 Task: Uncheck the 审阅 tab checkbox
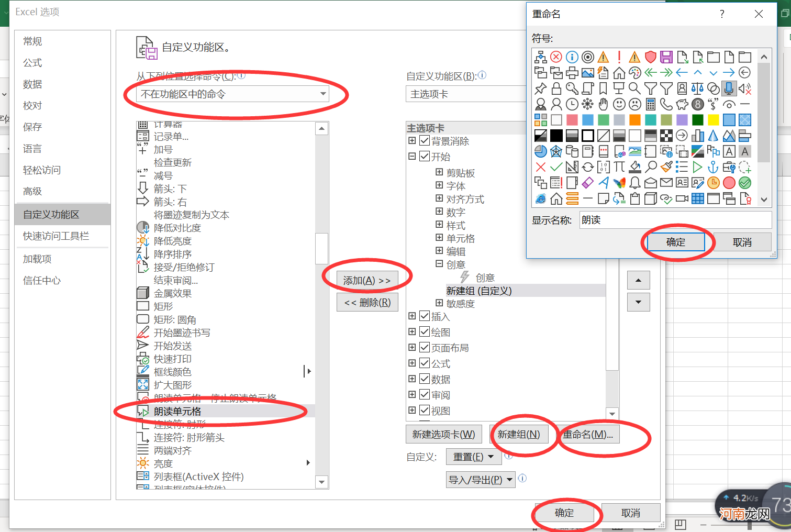[x=425, y=395]
